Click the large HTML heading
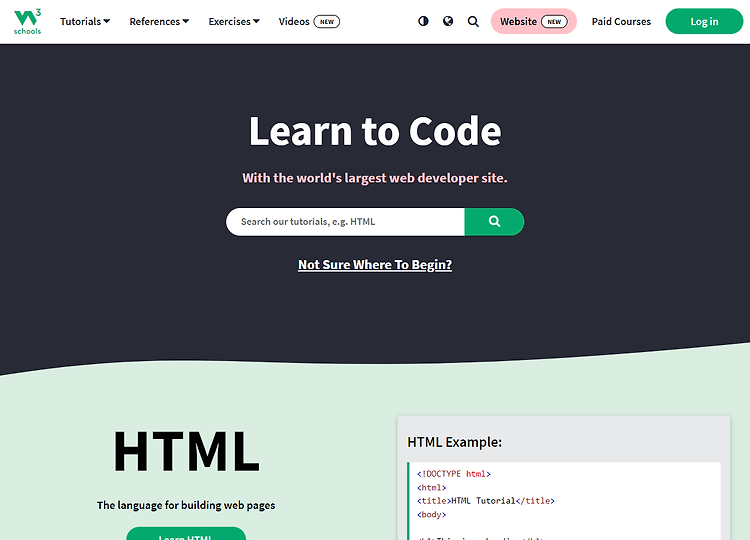 click(x=186, y=451)
